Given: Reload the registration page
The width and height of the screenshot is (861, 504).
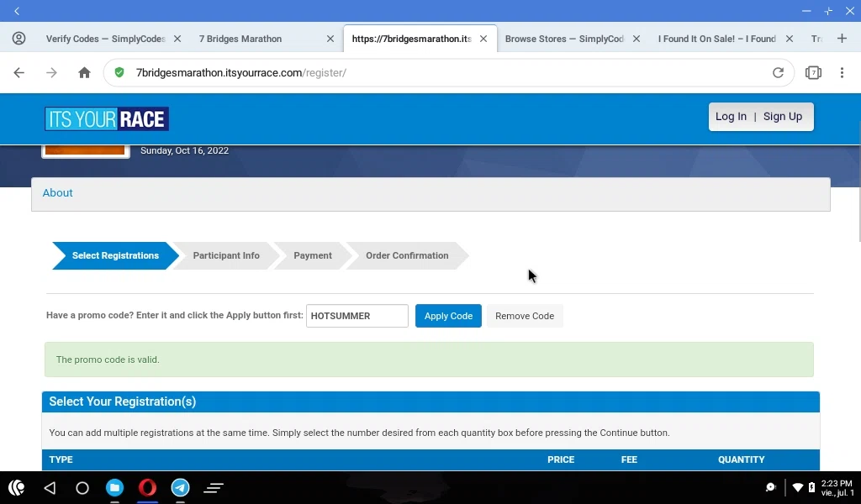Looking at the screenshot, I should tap(778, 72).
